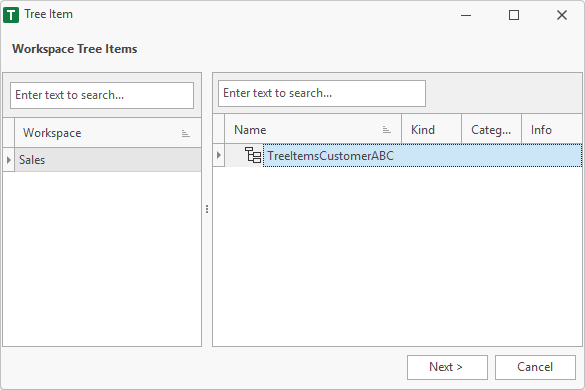Viewport: 585px width, 390px height.
Task: Click the Next > button
Action: tap(447, 367)
